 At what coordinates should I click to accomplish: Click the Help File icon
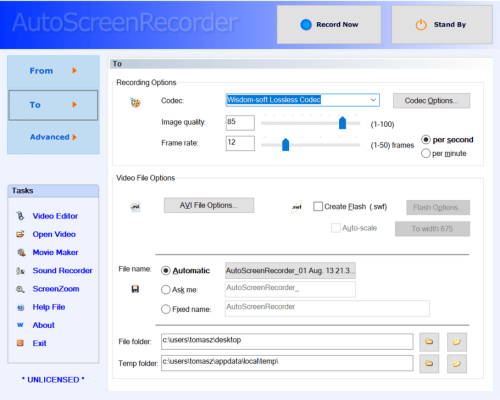[20, 307]
